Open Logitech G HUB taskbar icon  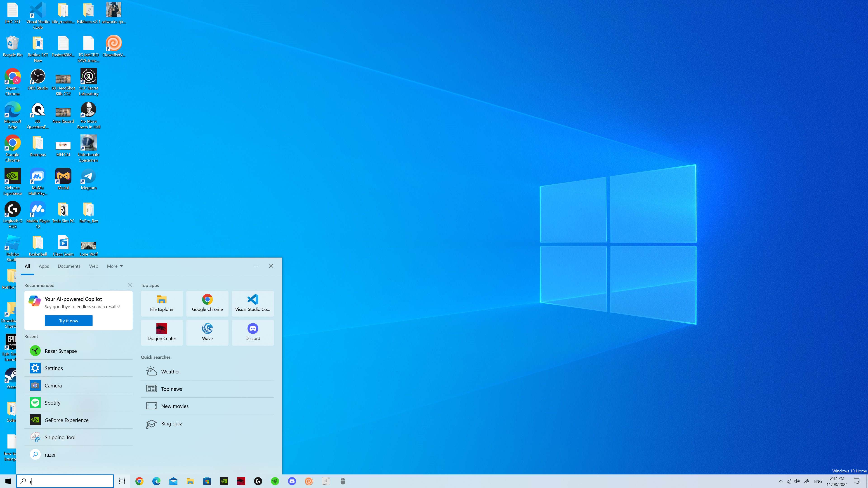click(258, 481)
